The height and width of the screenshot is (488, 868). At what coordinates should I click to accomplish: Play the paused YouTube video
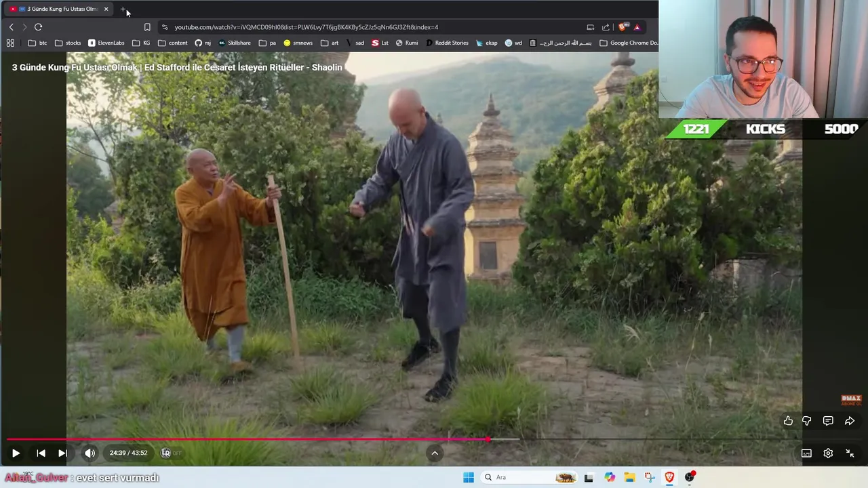coord(16,453)
